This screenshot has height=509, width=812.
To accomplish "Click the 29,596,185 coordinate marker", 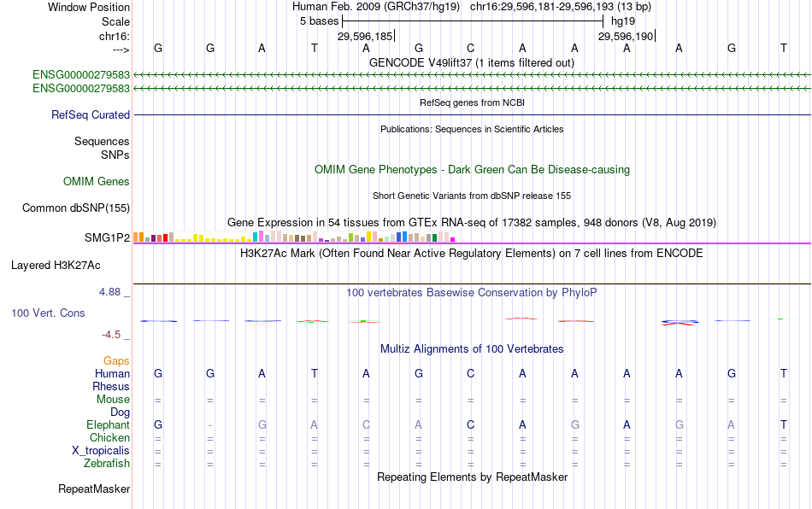I will coord(365,36).
